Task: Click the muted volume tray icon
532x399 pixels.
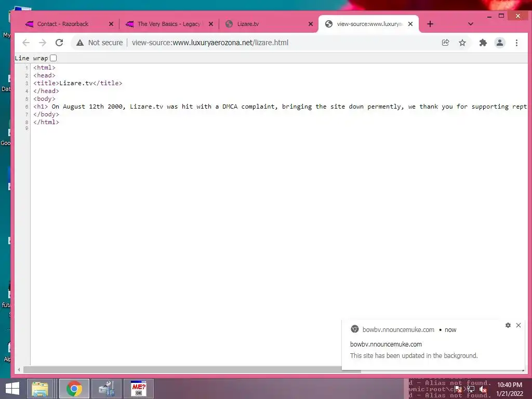Action: tap(483, 390)
